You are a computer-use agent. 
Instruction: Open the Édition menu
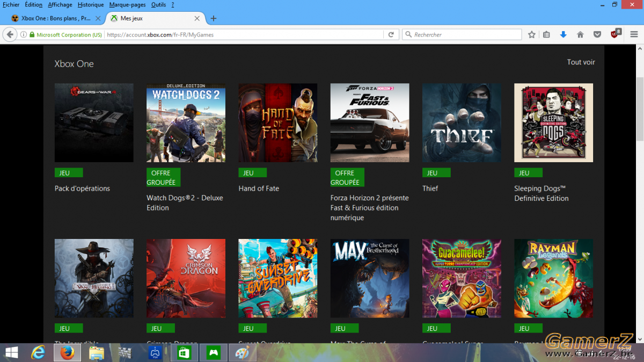click(33, 5)
